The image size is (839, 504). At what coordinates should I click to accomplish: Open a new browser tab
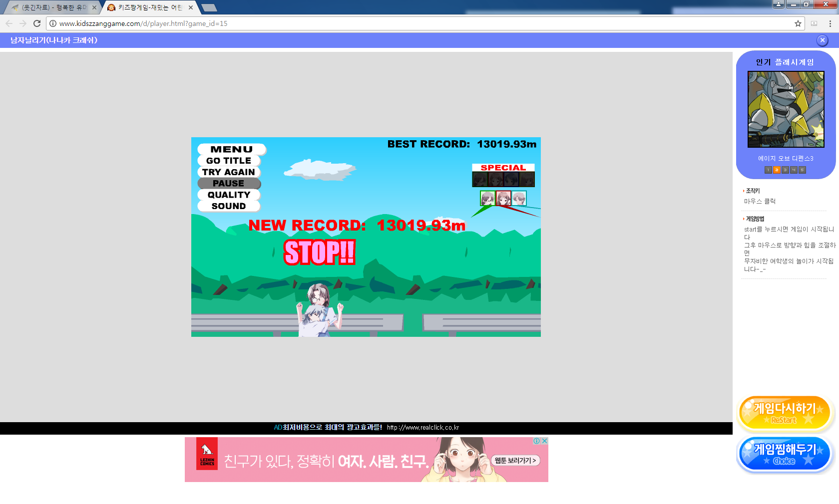coord(209,7)
